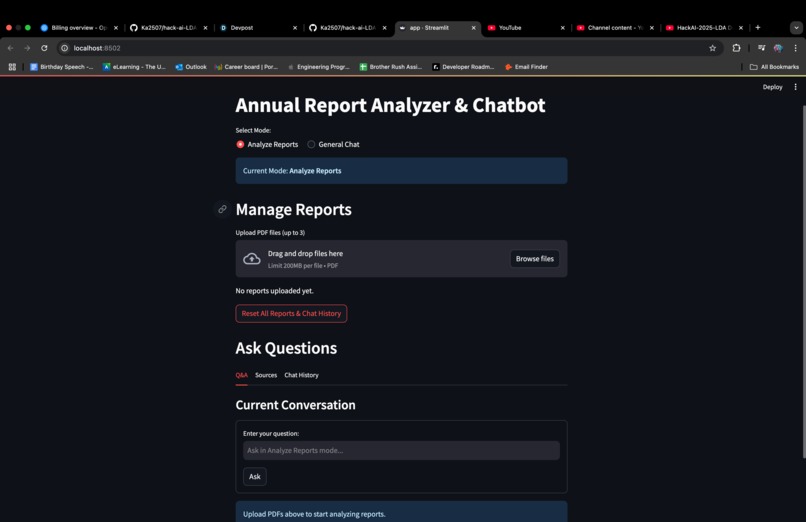Viewport: 806px width, 522px height.
Task: Open the Developer Roadm... bookmark
Action: (463, 67)
